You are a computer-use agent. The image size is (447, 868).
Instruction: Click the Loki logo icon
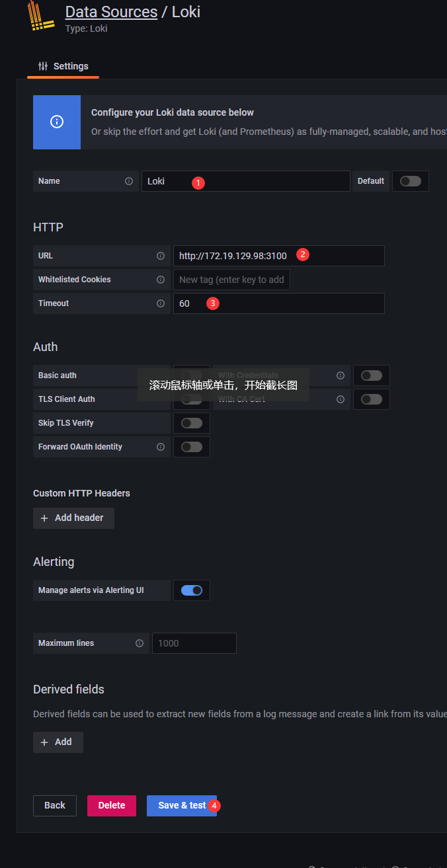click(x=42, y=18)
